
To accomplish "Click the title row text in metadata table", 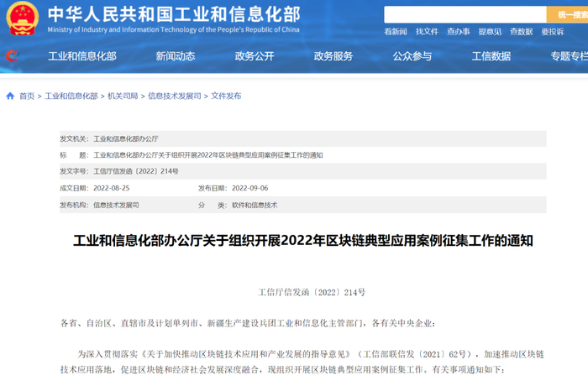I will (208, 155).
